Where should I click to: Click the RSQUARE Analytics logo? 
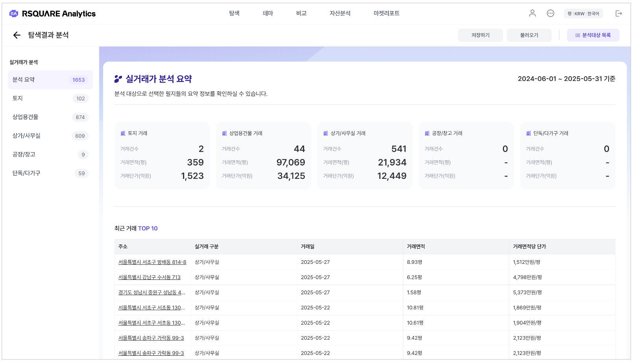tap(52, 14)
